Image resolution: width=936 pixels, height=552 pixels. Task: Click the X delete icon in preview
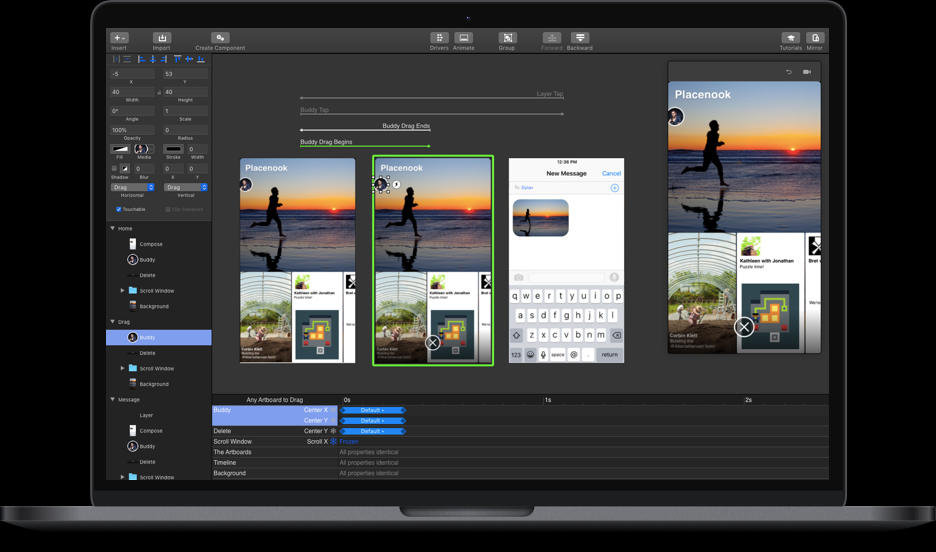[744, 327]
